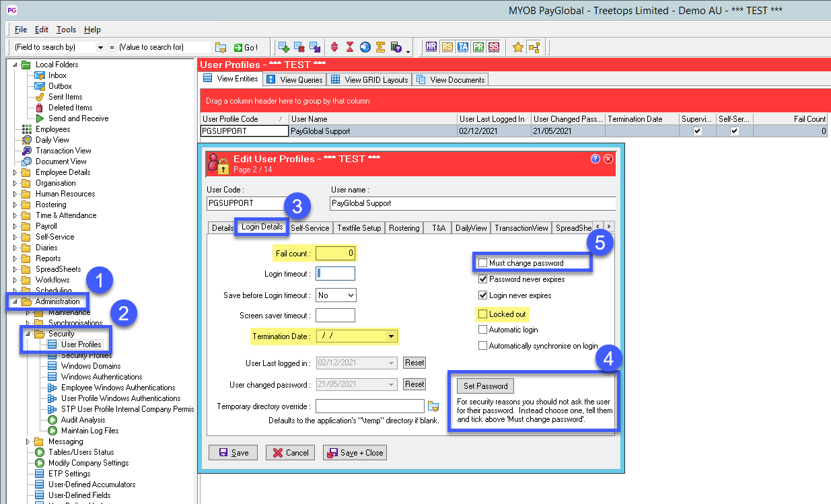Click the Save + Close button
831x504 pixels.
(x=355, y=453)
